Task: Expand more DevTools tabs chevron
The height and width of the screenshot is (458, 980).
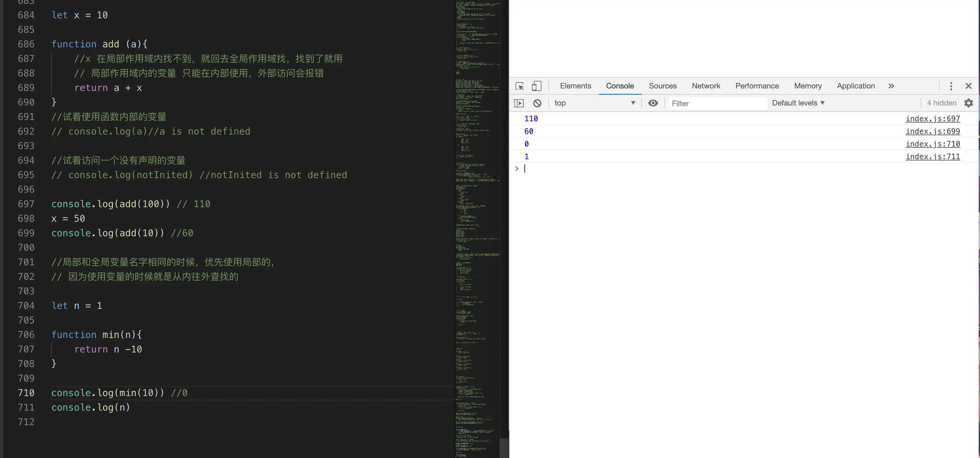Action: pos(891,86)
